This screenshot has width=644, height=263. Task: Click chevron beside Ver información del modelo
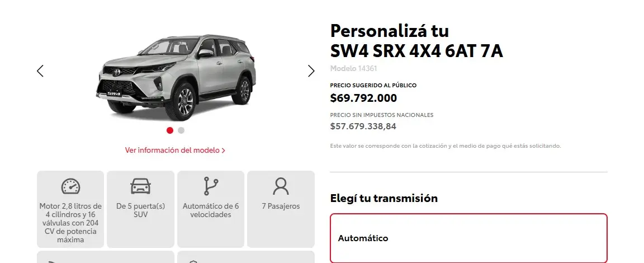224,151
